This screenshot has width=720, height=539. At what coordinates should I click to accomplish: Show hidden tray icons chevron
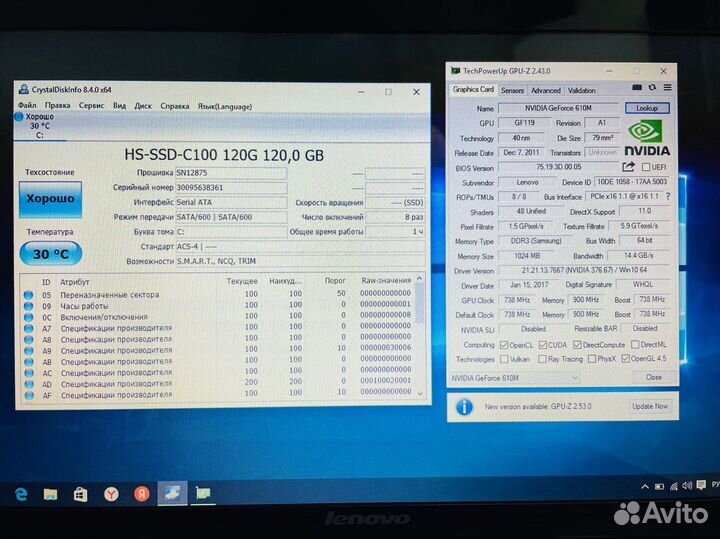[x=645, y=487]
